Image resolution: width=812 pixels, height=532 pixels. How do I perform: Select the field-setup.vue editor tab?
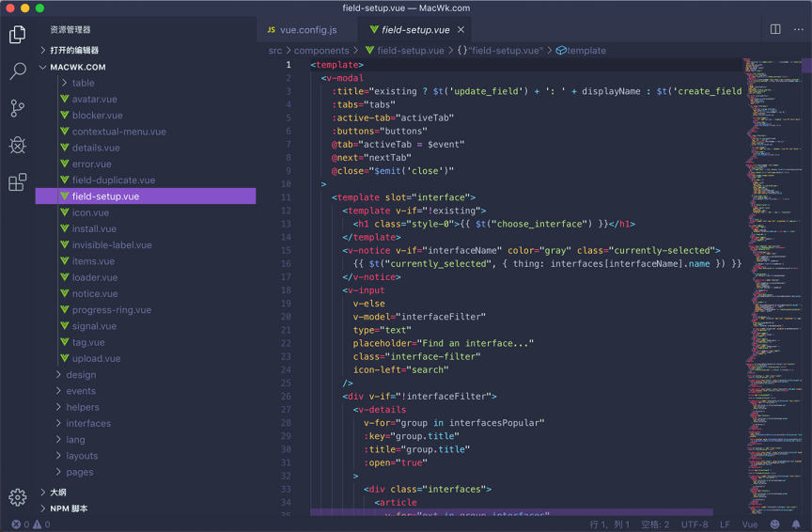pos(414,30)
